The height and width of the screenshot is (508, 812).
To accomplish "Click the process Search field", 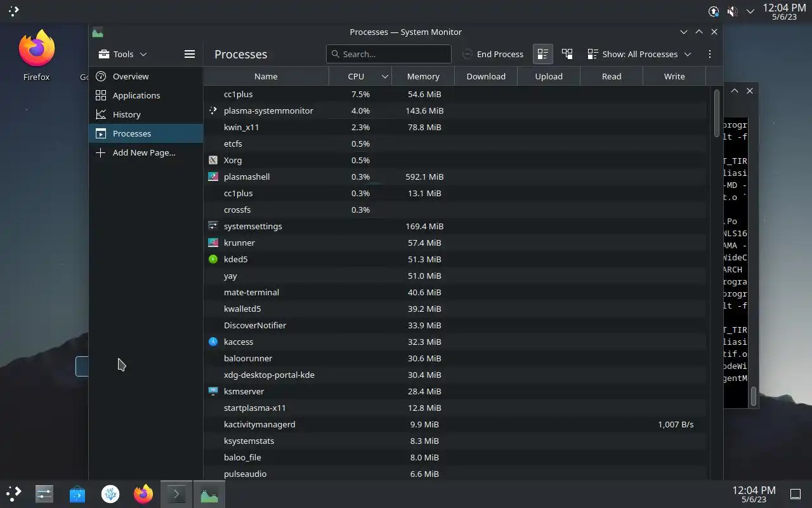I will (389, 54).
